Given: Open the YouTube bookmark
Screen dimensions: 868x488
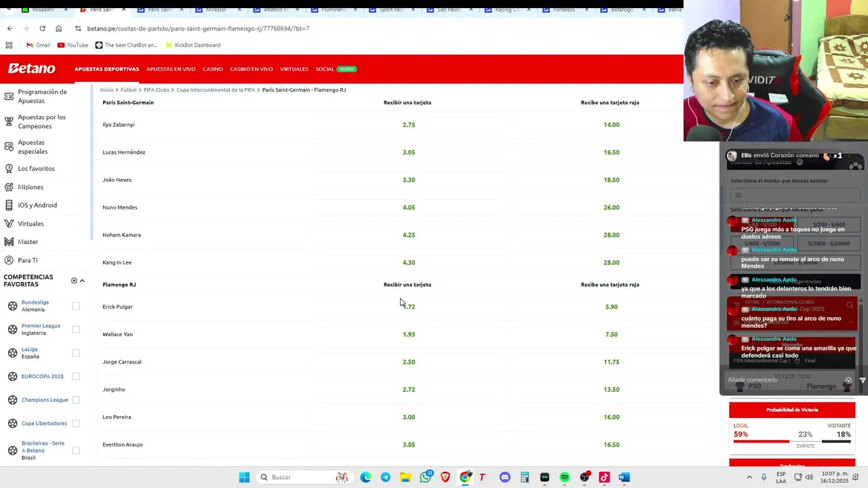Looking at the screenshot, I should (x=73, y=45).
